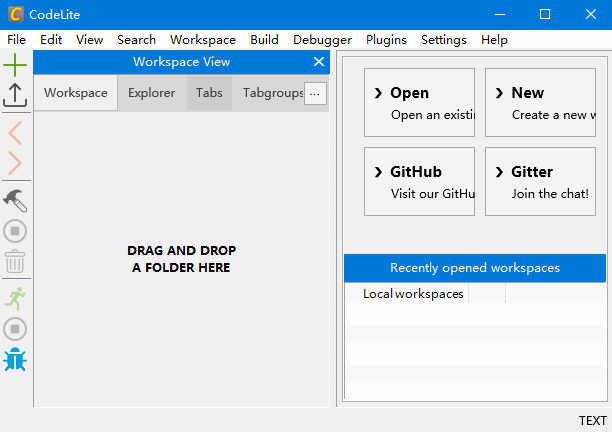Select the Local workspaces column header
612x432 pixels.
point(413,294)
